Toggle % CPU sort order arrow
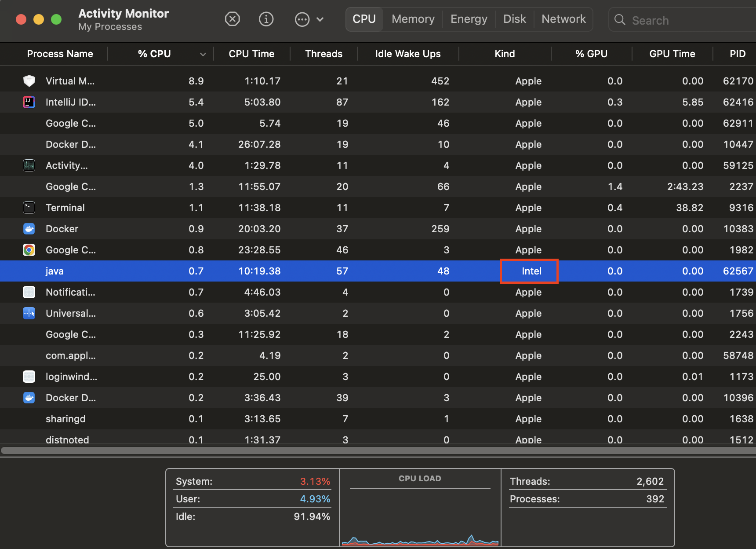This screenshot has height=549, width=756. pos(203,54)
